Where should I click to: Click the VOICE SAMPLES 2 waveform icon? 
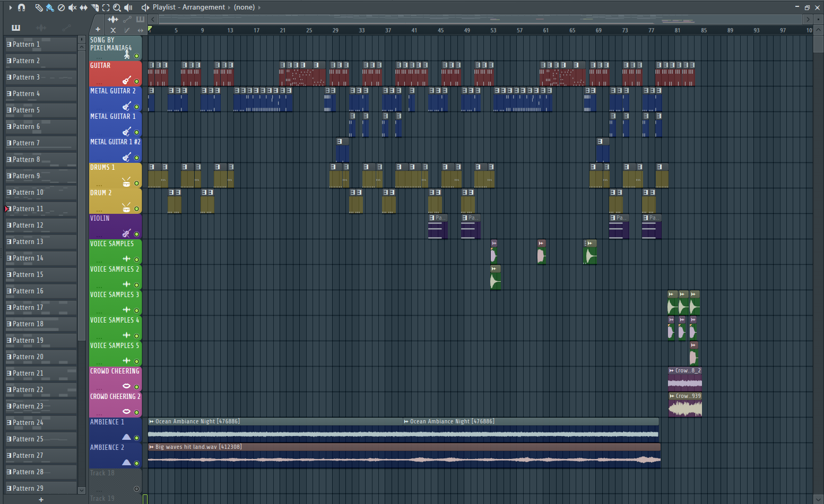[126, 284]
